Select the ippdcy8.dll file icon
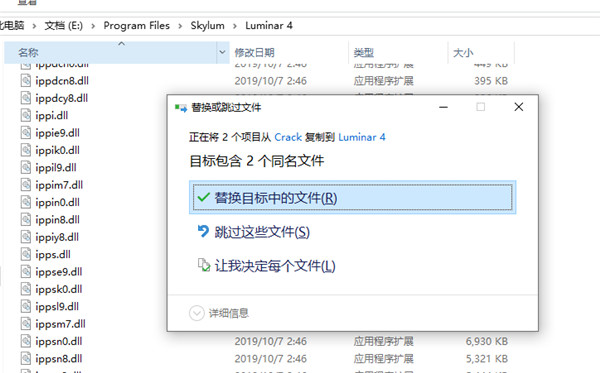This screenshot has height=373, width=600. point(26,98)
